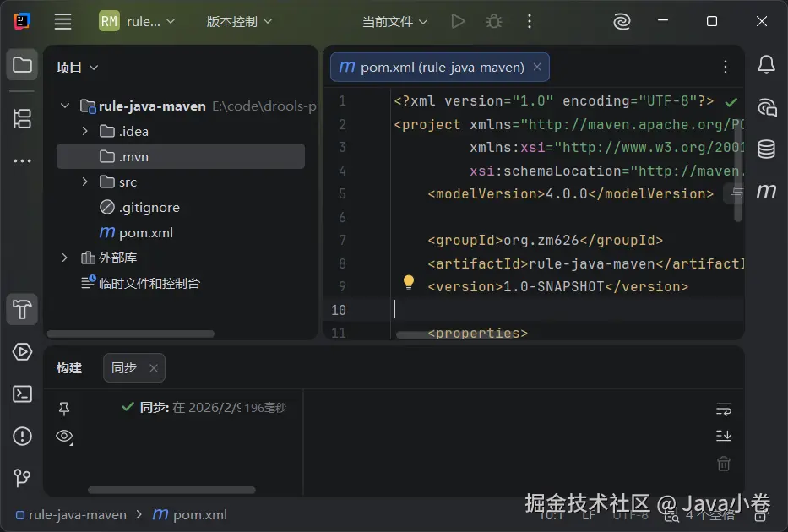Debug the current file
788x532 pixels.
click(x=494, y=22)
